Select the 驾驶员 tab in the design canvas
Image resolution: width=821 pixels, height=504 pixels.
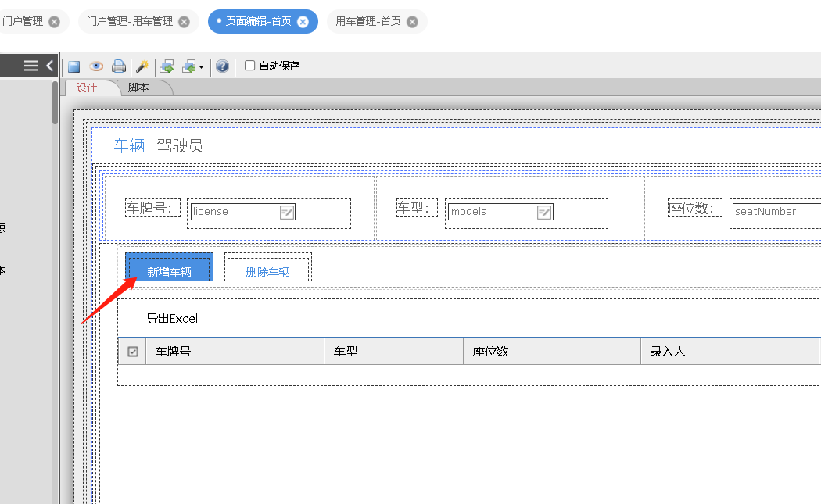coord(180,145)
